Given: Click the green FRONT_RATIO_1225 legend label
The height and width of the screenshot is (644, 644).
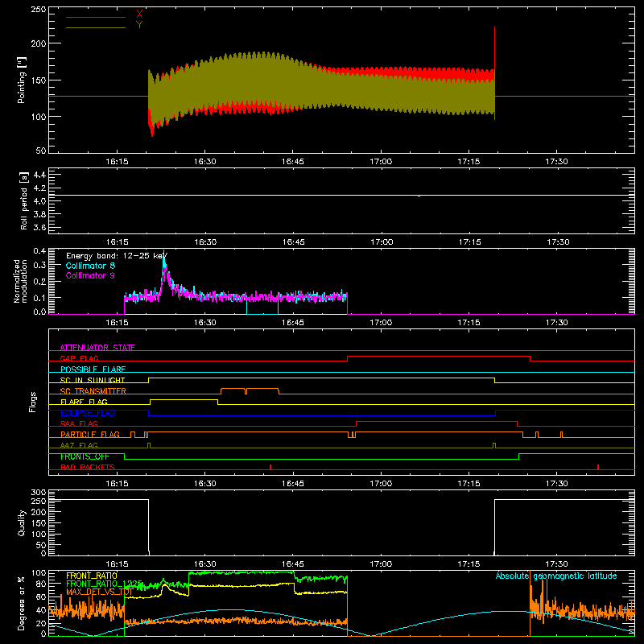Looking at the screenshot, I should 104,584.
